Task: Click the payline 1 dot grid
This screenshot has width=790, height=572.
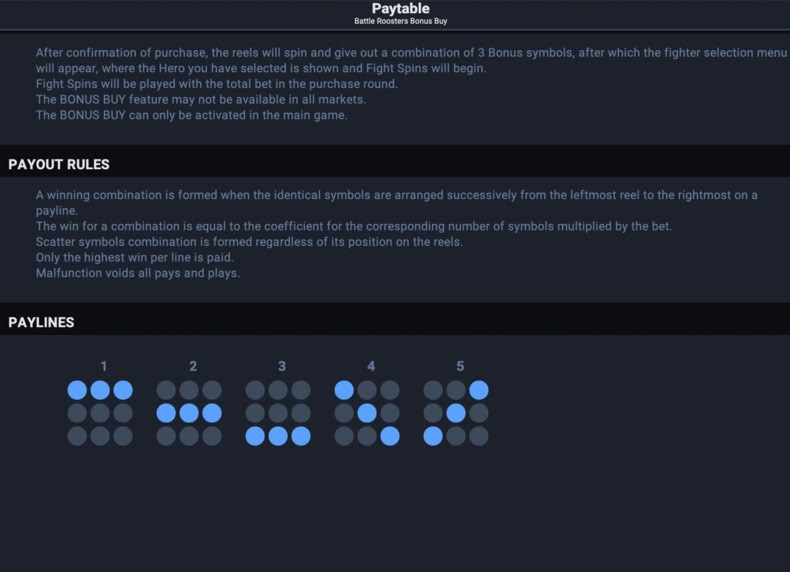Action: pyautogui.click(x=100, y=413)
